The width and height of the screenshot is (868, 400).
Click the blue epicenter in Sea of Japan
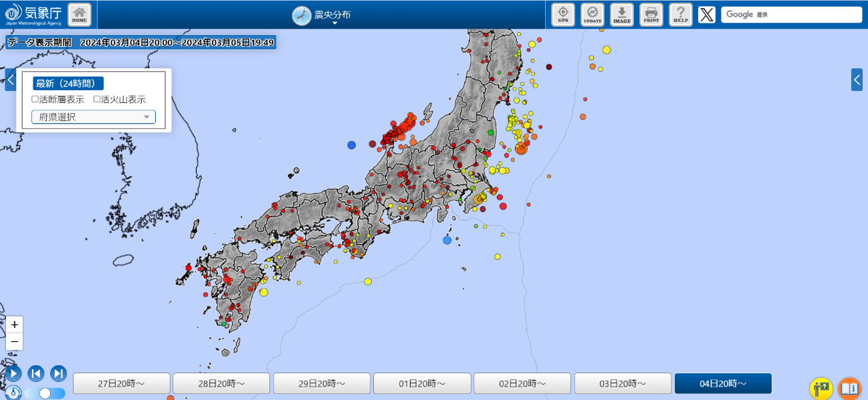(352, 144)
